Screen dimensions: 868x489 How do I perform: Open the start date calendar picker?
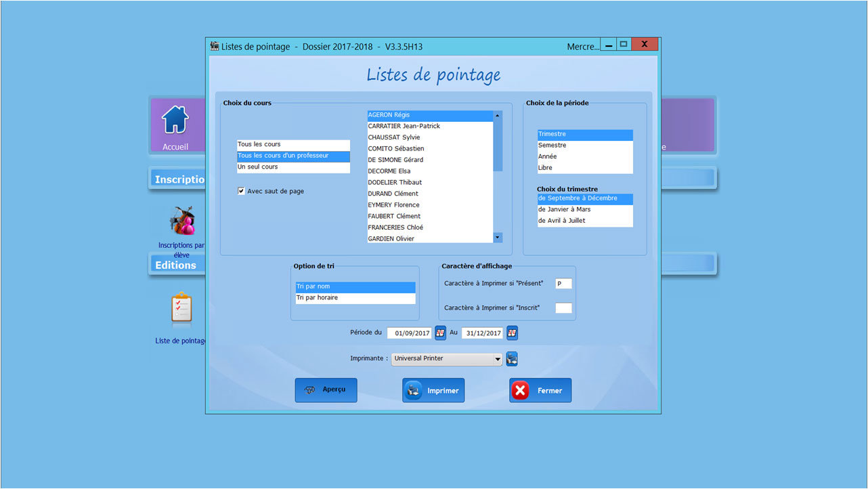click(440, 333)
